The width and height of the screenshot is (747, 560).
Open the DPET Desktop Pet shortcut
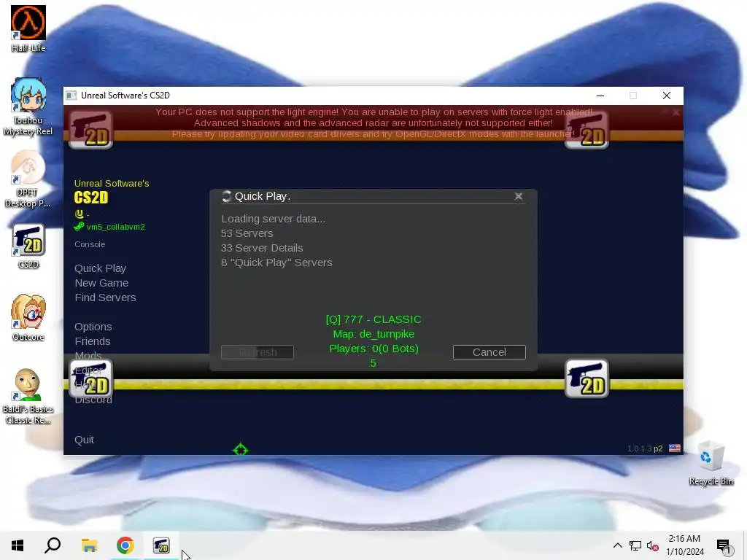[x=28, y=179]
